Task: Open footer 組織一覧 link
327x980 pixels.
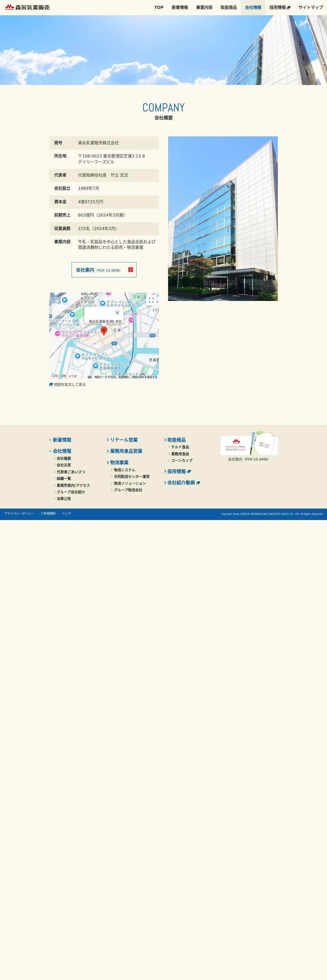Action: pos(64,479)
